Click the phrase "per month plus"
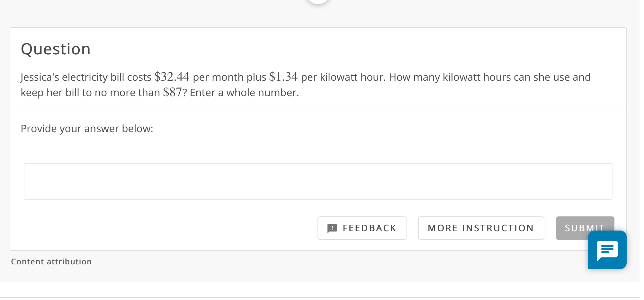The image size is (644, 300). click(x=229, y=77)
